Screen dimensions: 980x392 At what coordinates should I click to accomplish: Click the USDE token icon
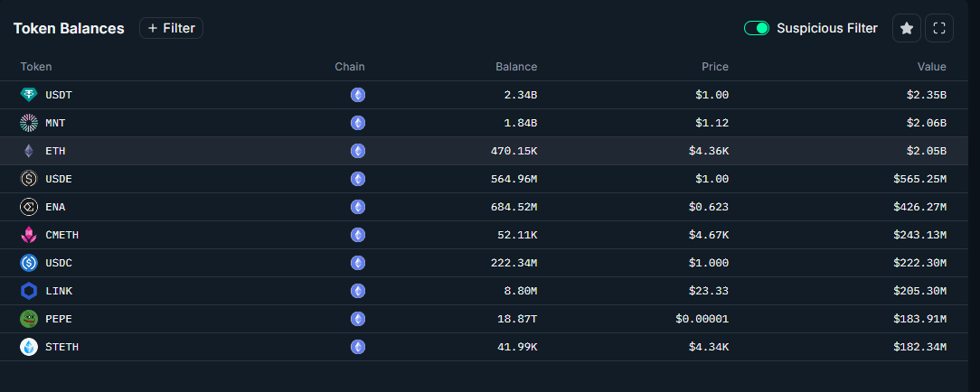point(29,179)
